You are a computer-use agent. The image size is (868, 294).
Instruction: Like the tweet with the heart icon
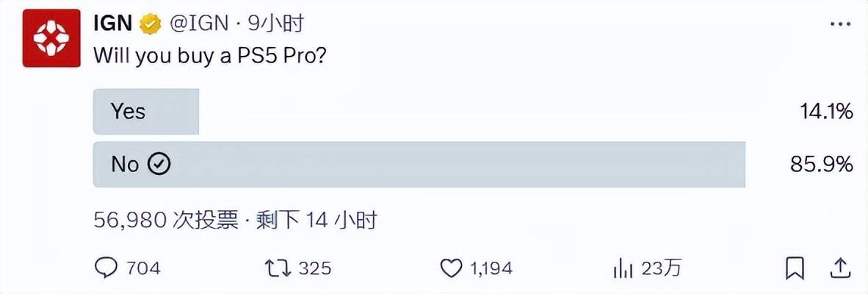pos(451,268)
